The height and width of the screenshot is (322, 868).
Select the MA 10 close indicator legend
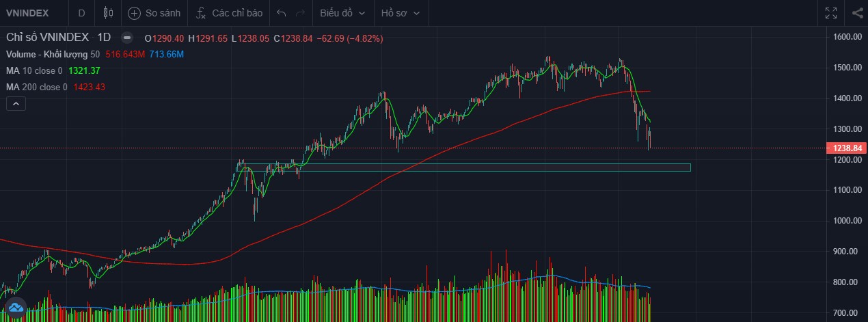34,70
